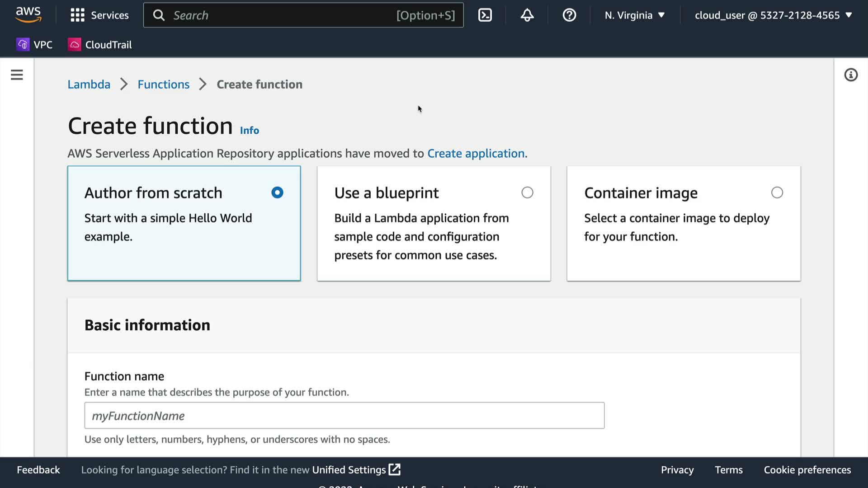Open the VPC shortcut in favorites bar
Screen dimensions: 868x488
(x=35, y=45)
